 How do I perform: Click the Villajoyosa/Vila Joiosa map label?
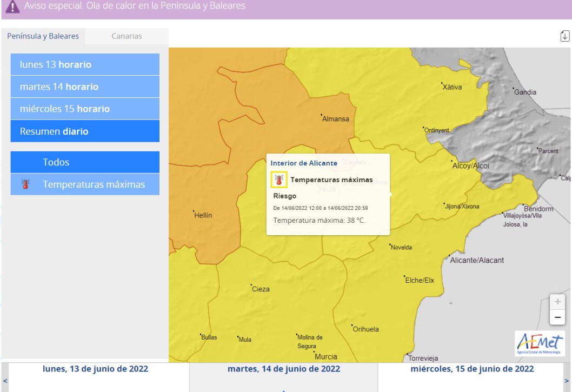coord(522,220)
